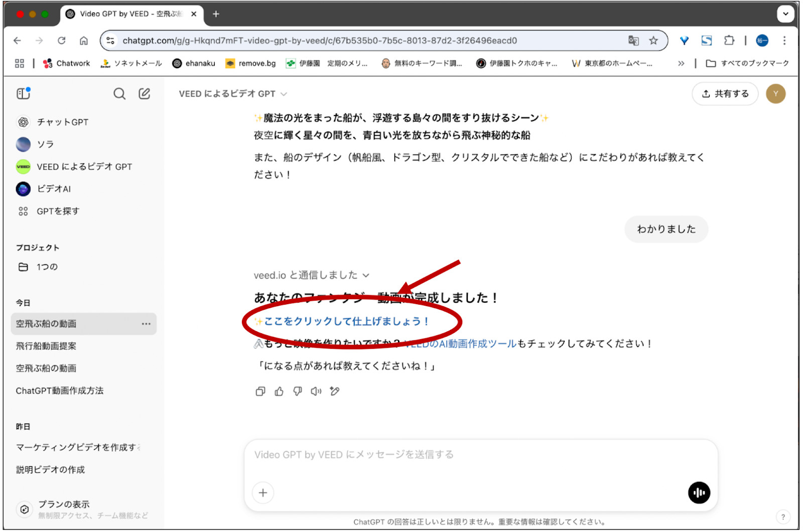Open remove.bg bookmark

(x=251, y=63)
